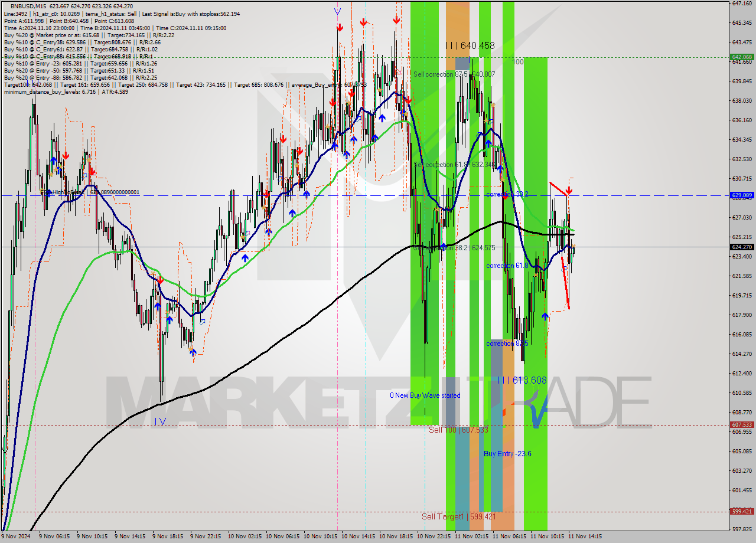Image resolution: width=756 pixels, height=543 pixels.
Task: Select 'Buy %20 @ Entry -88: 586.782' line
Action: (x=80, y=77)
